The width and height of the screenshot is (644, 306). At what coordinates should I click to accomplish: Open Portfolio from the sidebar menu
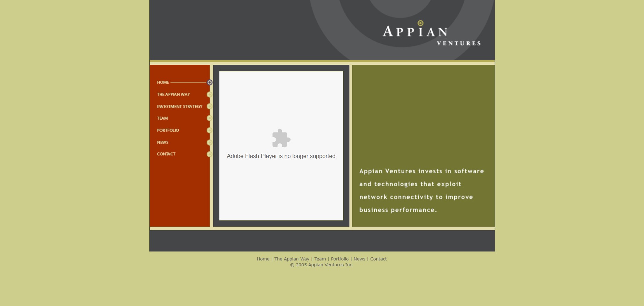coord(168,130)
